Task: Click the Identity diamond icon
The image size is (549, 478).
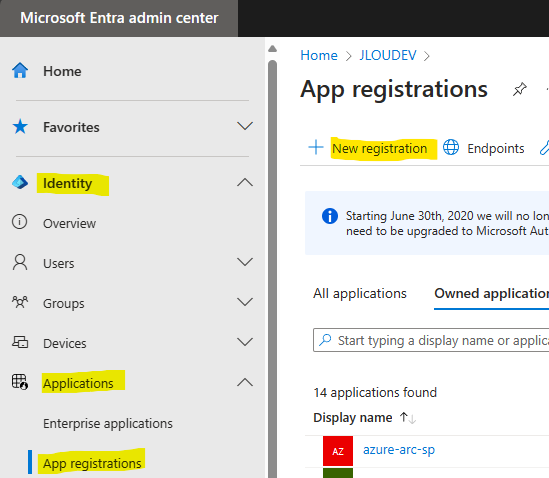Action: click(x=20, y=182)
